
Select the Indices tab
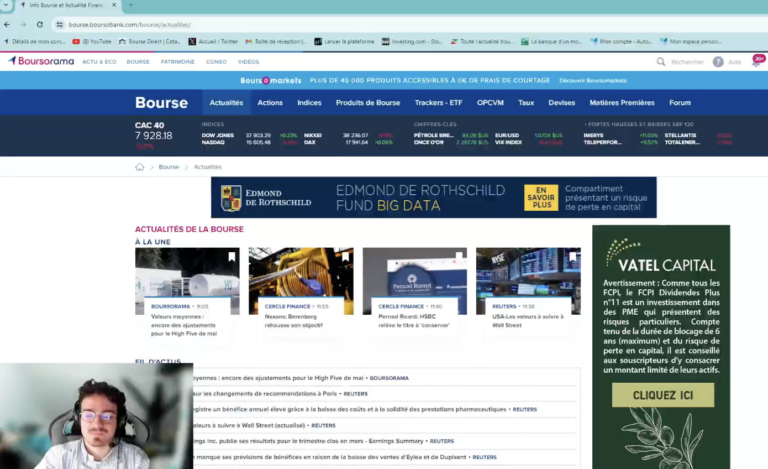pos(309,103)
